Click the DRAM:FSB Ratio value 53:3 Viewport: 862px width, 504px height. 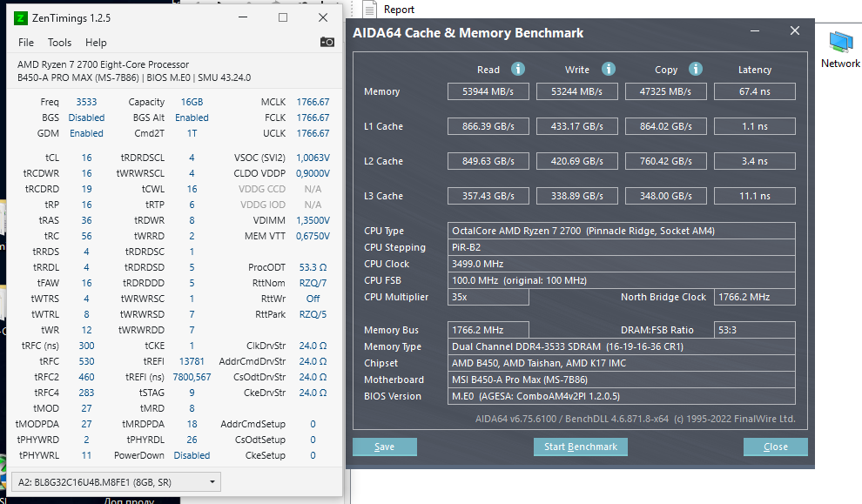[755, 330]
